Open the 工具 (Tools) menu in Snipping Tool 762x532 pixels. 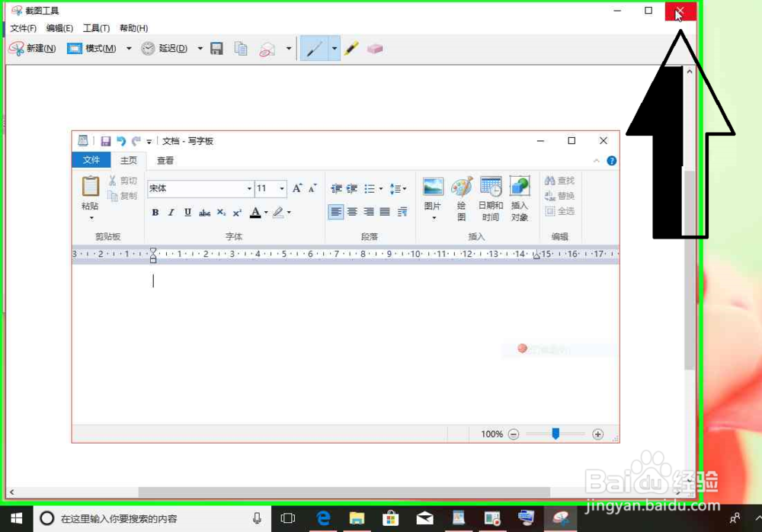(96, 27)
